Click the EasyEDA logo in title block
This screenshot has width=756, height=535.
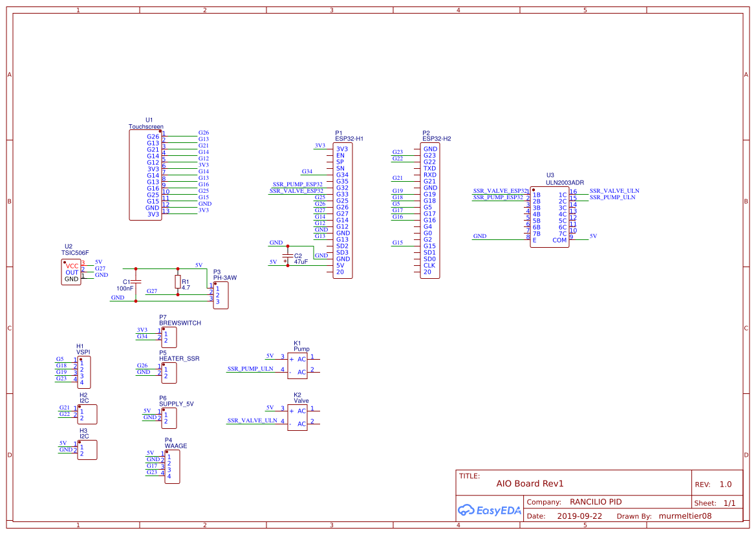[490, 510]
